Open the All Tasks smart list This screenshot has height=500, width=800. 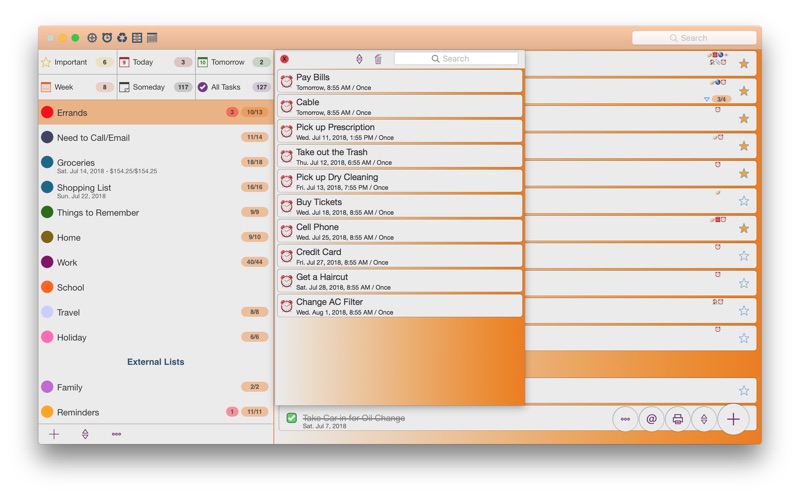(x=234, y=87)
